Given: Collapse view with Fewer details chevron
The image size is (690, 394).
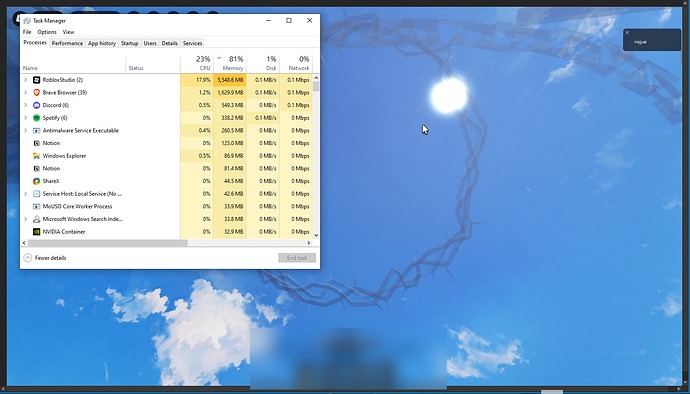Looking at the screenshot, I should click(x=27, y=258).
